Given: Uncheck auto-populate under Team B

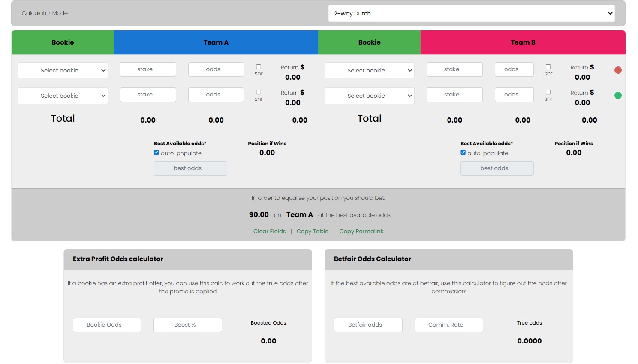Looking at the screenshot, I should click(463, 152).
